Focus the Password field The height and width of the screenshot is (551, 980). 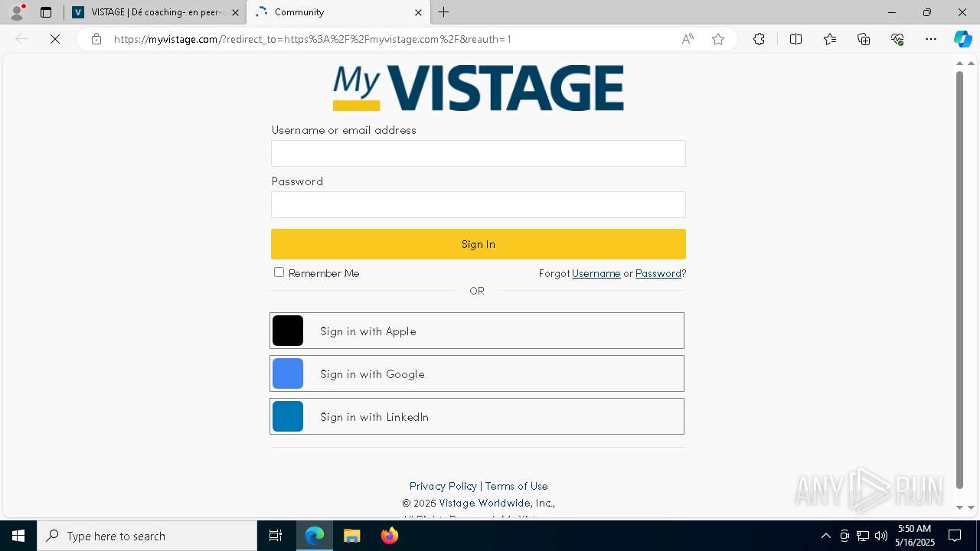479,204
